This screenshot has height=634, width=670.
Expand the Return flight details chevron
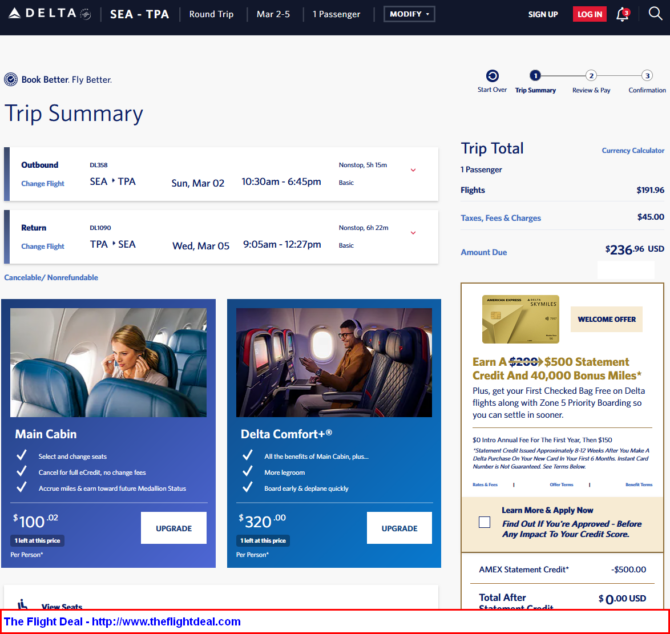point(413,233)
